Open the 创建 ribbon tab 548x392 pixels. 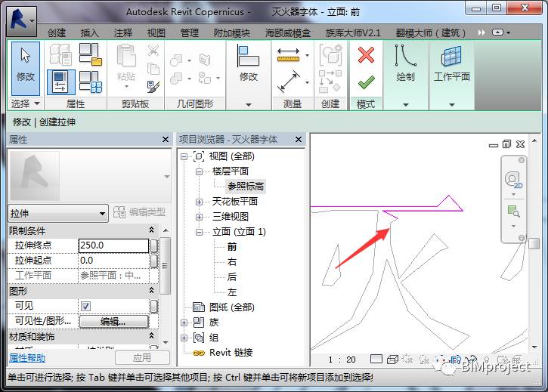pyautogui.click(x=57, y=32)
